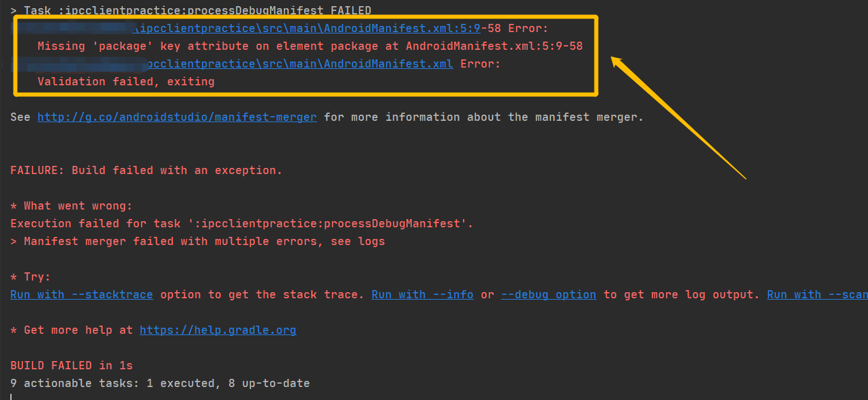Click 'Run with --stacktrace' link
Image resolution: width=868 pixels, height=400 pixels.
point(82,295)
